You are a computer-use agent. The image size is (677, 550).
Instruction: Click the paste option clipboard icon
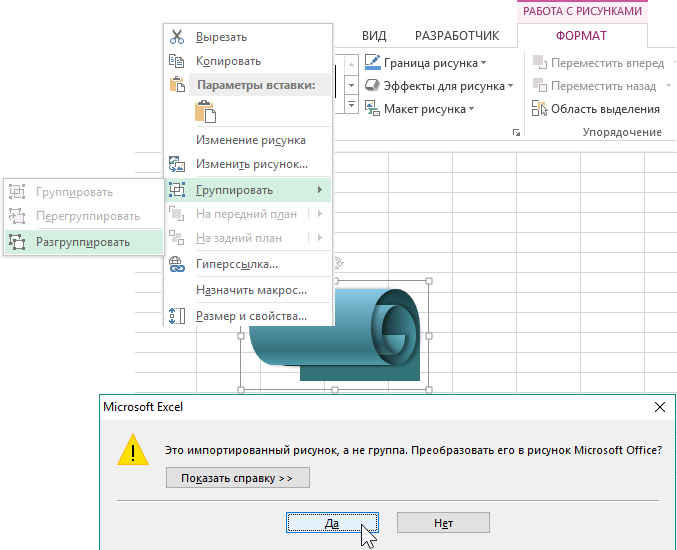(x=205, y=112)
